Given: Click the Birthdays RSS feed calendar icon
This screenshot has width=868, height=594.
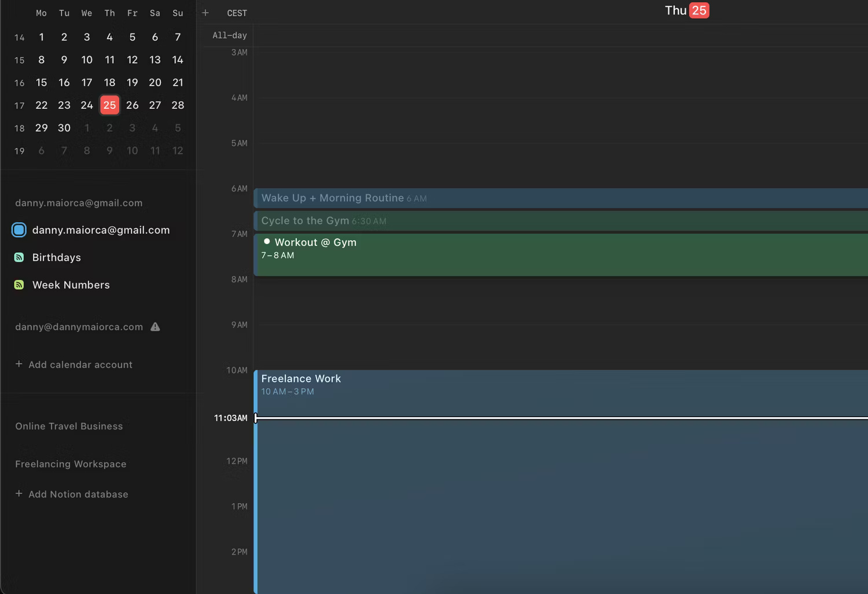Looking at the screenshot, I should (19, 257).
